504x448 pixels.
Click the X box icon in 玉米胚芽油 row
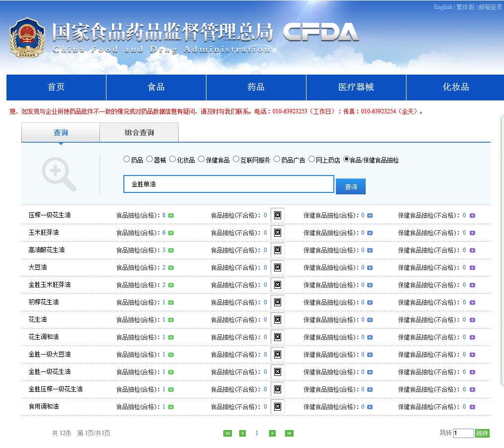[278, 233]
